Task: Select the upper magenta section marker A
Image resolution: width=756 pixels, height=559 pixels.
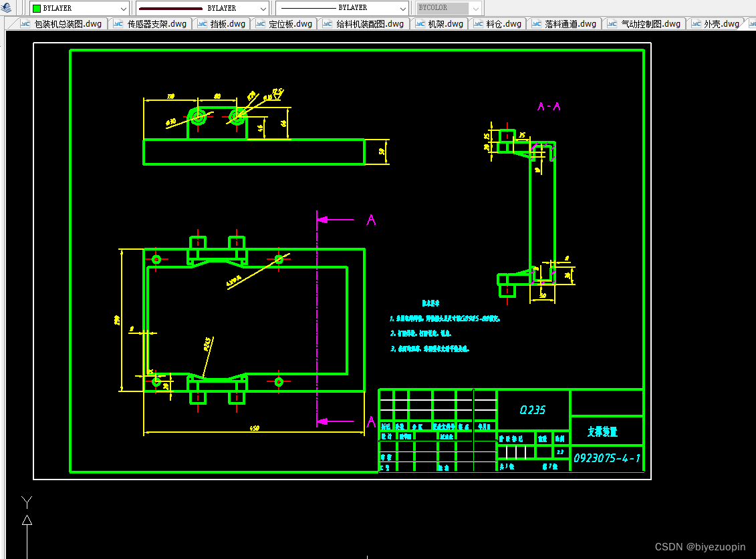Action: point(371,220)
